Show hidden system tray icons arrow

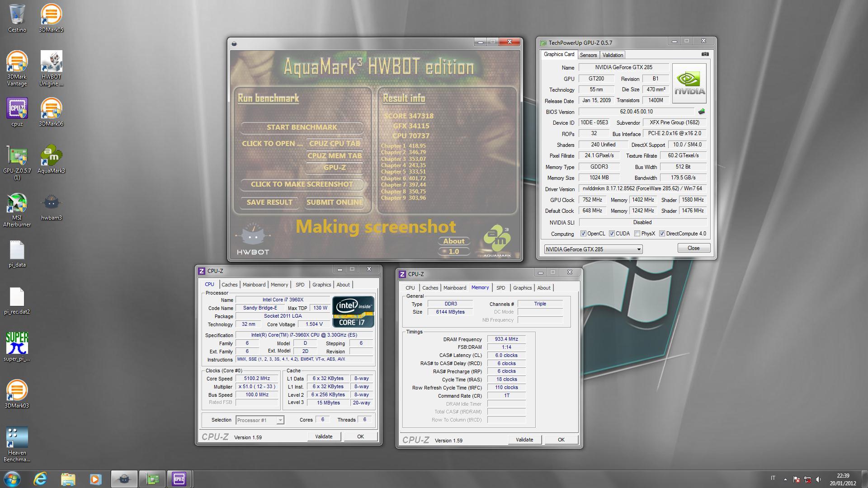pos(785,479)
